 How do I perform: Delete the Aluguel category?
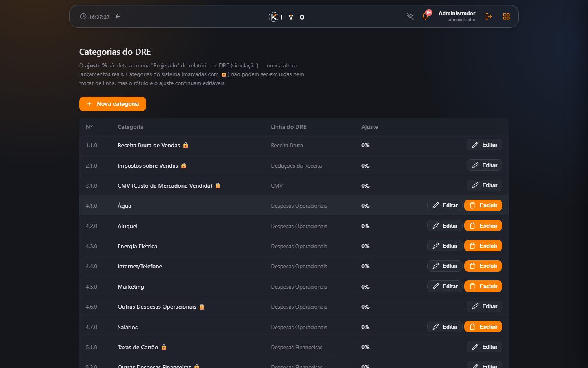click(x=483, y=226)
